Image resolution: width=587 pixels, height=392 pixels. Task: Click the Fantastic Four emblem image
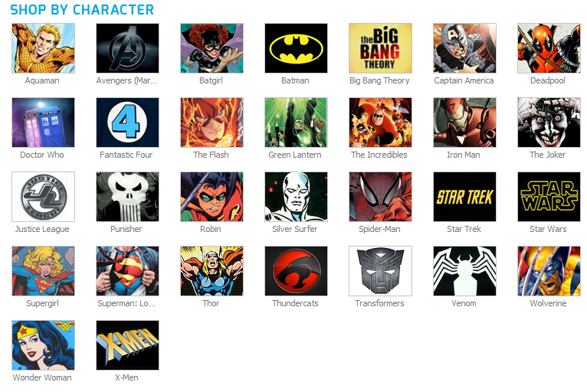(127, 122)
